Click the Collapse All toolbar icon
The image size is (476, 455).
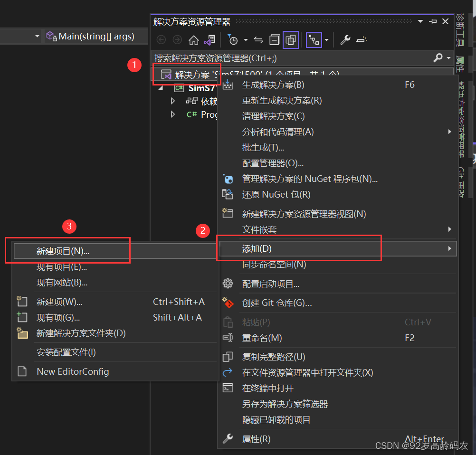coord(275,40)
